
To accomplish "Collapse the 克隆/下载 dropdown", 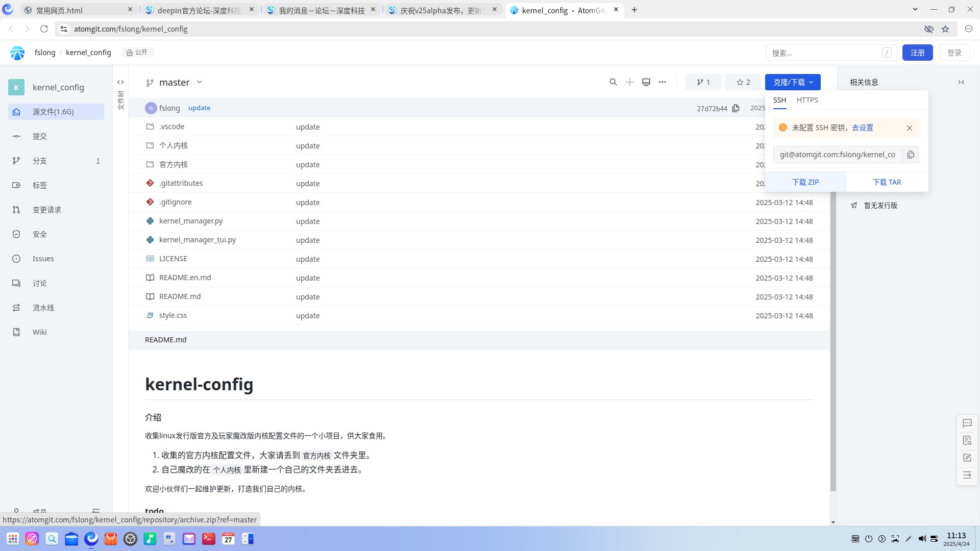I will (793, 82).
